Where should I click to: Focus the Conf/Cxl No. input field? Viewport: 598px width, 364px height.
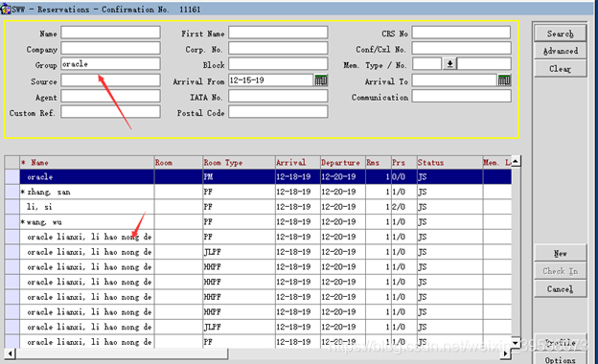(462, 49)
